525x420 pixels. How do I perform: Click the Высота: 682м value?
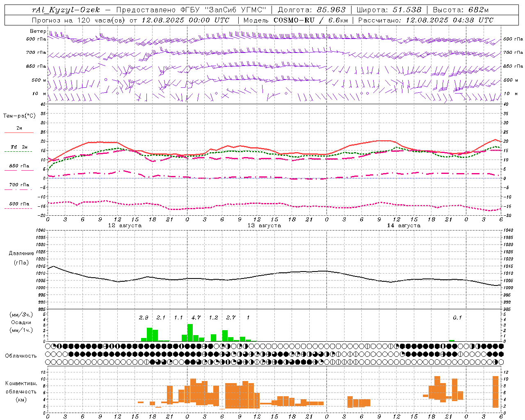click(461, 10)
